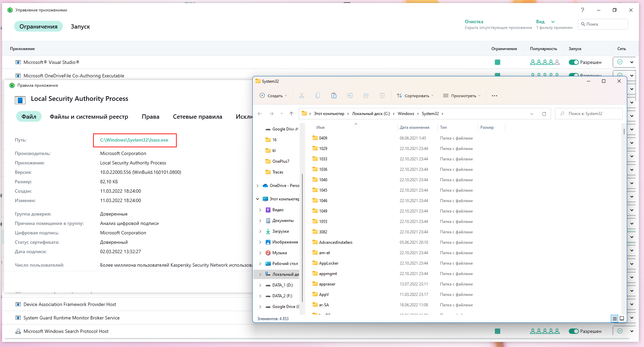Open help question mark in Kaspersky window
Image resolution: width=644 pixels, height=347 pixels.
click(583, 10)
